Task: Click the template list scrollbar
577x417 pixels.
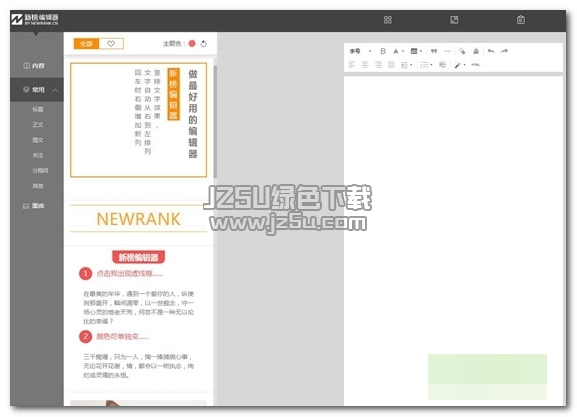Action: coord(215,122)
